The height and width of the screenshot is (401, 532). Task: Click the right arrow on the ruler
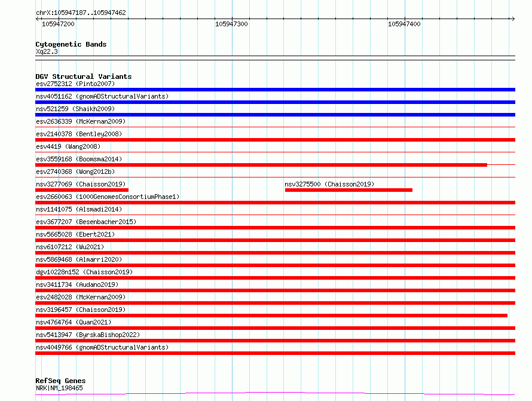[x=513, y=19]
